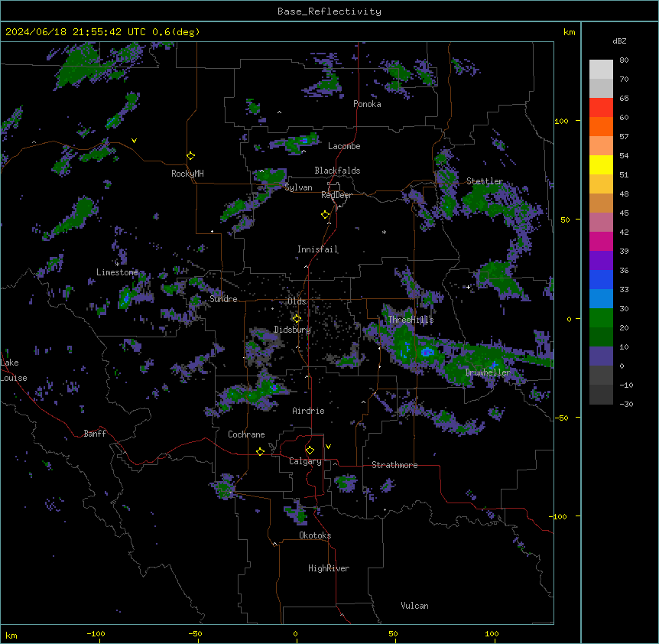The height and width of the screenshot is (644, 659).
Task: Select the purple 39-36 dBZ legend swatch
Action: 601,261
